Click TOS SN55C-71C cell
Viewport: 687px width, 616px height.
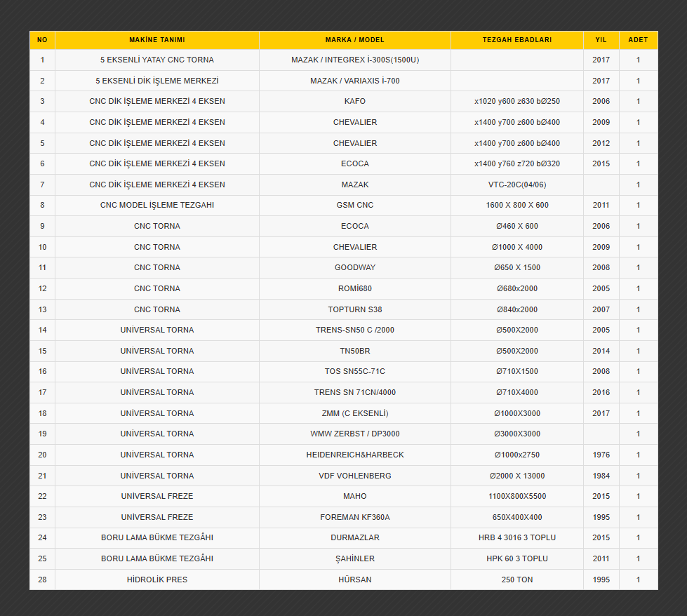click(355, 372)
